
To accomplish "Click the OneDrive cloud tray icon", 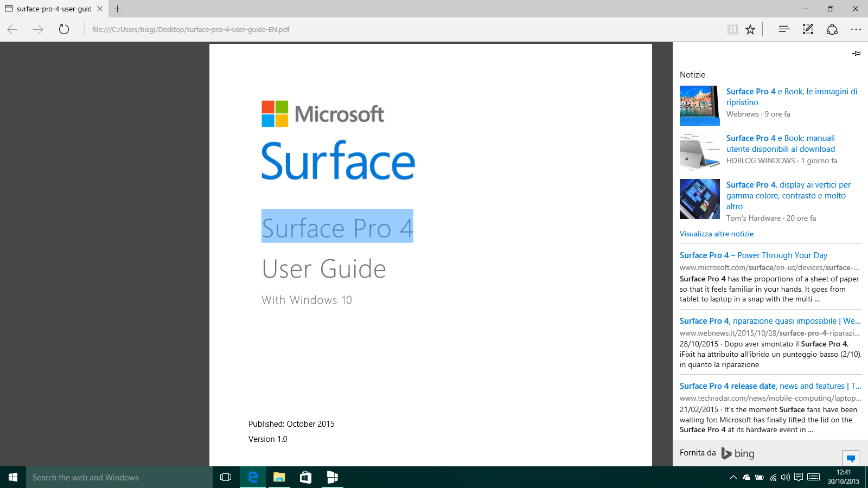I will 746,477.
